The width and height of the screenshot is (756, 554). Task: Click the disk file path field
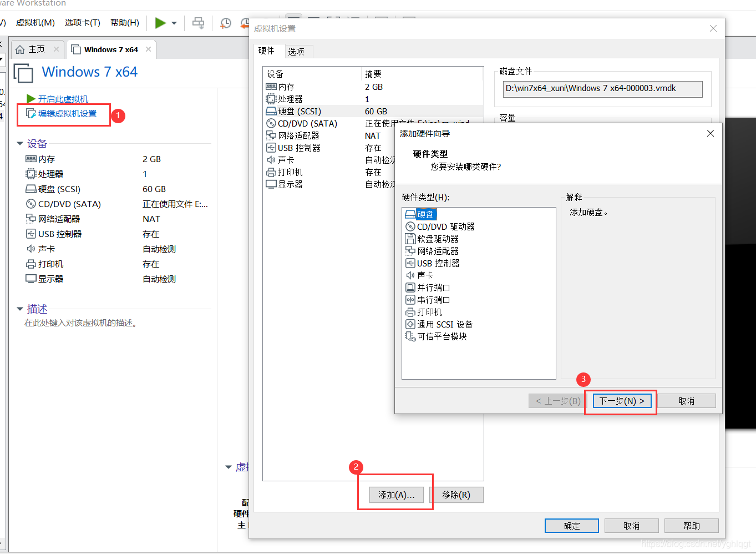click(x=602, y=89)
